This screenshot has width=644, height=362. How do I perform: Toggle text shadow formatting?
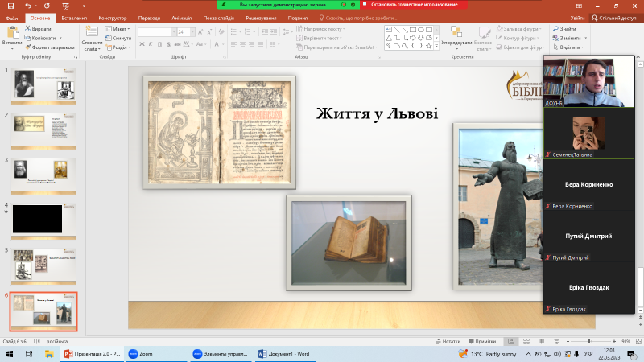pyautogui.click(x=168, y=44)
